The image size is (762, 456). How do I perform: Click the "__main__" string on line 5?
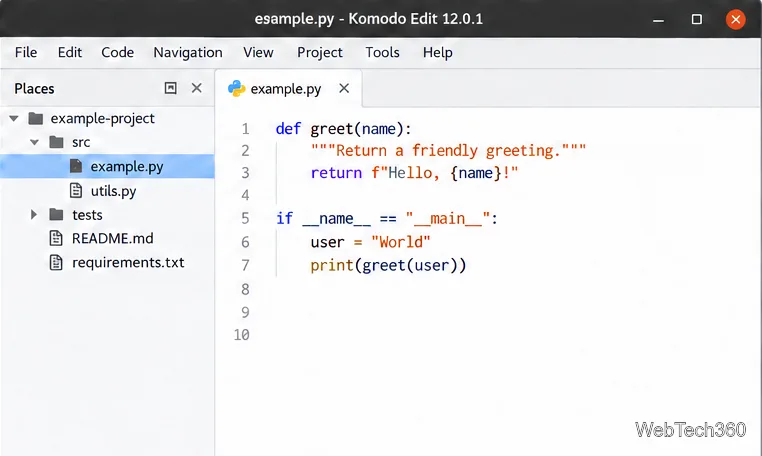click(x=448, y=219)
